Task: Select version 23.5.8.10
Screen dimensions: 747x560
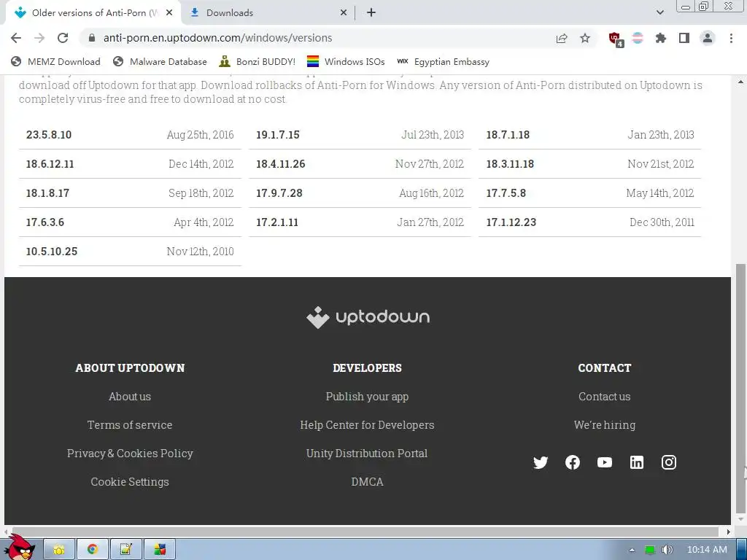Action: tap(130, 135)
